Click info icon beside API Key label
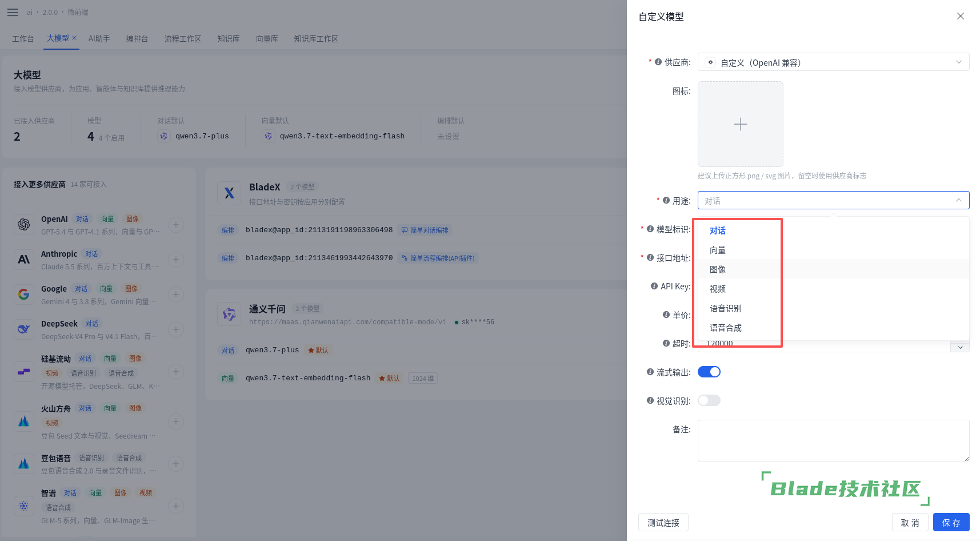This screenshot has width=980, height=541. [654, 286]
